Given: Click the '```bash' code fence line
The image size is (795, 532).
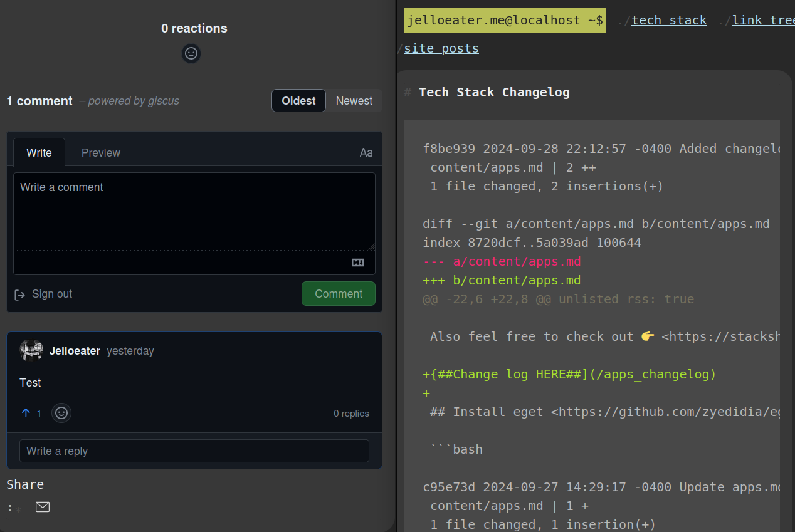Looking at the screenshot, I should coord(456,449).
